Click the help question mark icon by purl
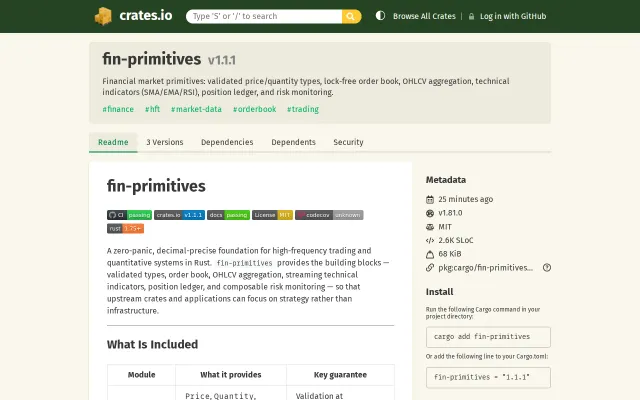Viewport: 640px width, 400px height. [547, 268]
